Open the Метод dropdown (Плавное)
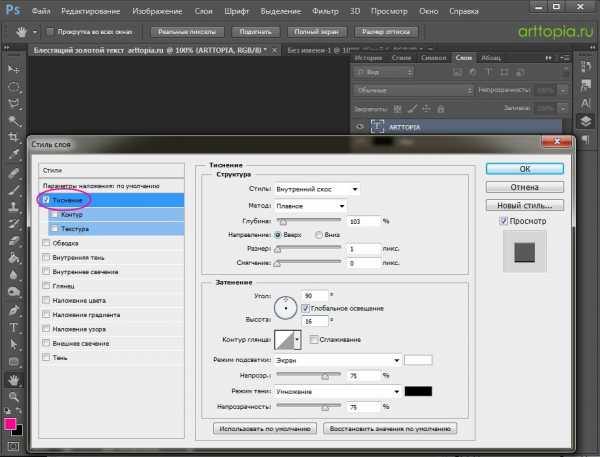 (x=310, y=206)
